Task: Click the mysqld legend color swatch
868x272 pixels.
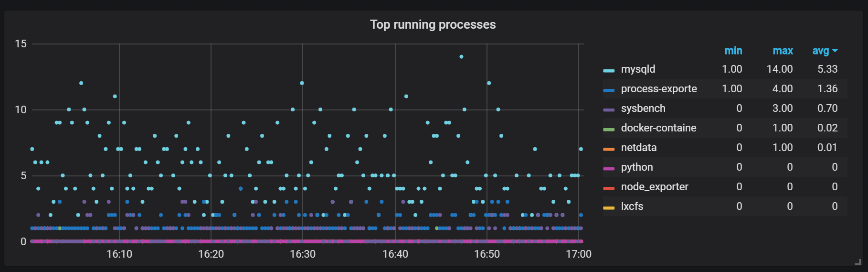Action: click(609, 70)
